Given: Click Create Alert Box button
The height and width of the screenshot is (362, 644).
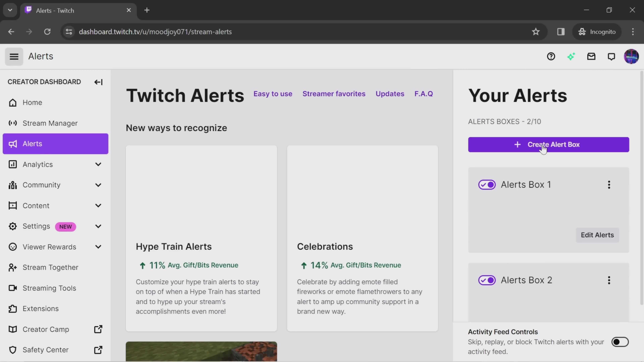Looking at the screenshot, I should pos(549,144).
